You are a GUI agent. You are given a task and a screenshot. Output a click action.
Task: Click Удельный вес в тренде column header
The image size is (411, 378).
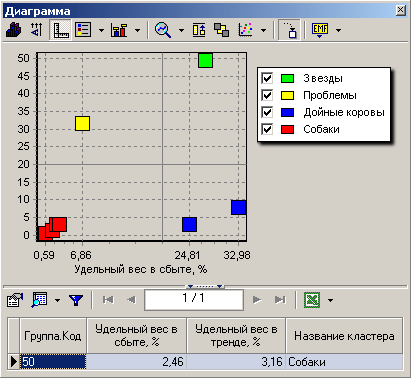click(236, 336)
